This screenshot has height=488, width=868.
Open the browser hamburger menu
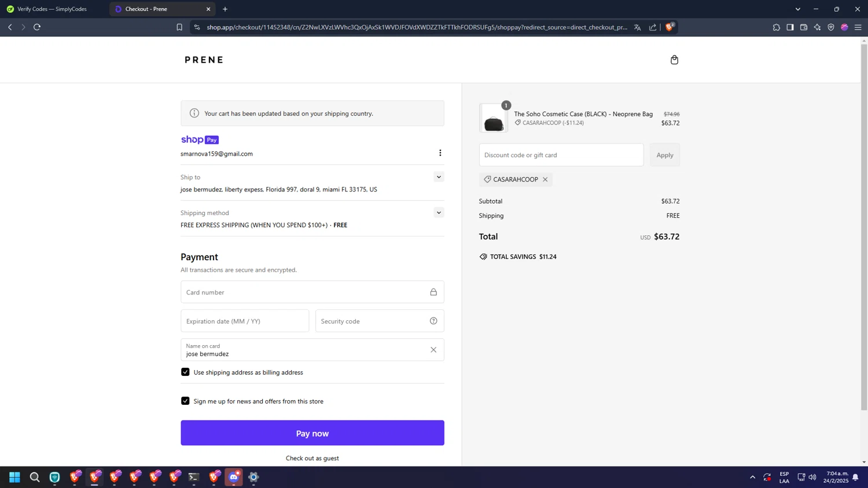(x=858, y=27)
